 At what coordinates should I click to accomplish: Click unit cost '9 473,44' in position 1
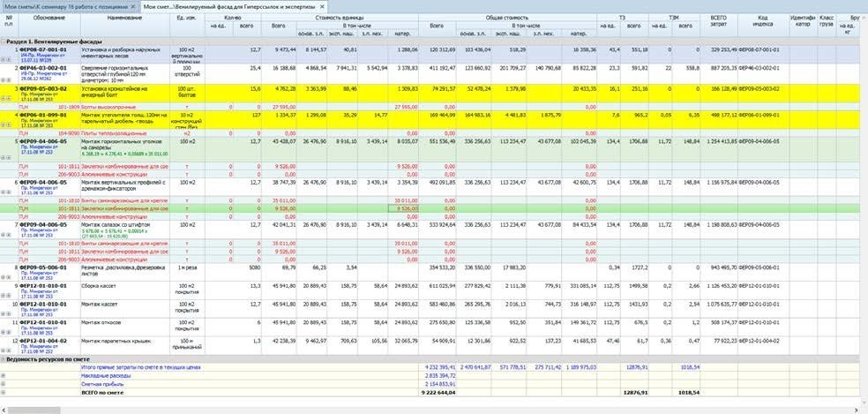click(x=286, y=49)
